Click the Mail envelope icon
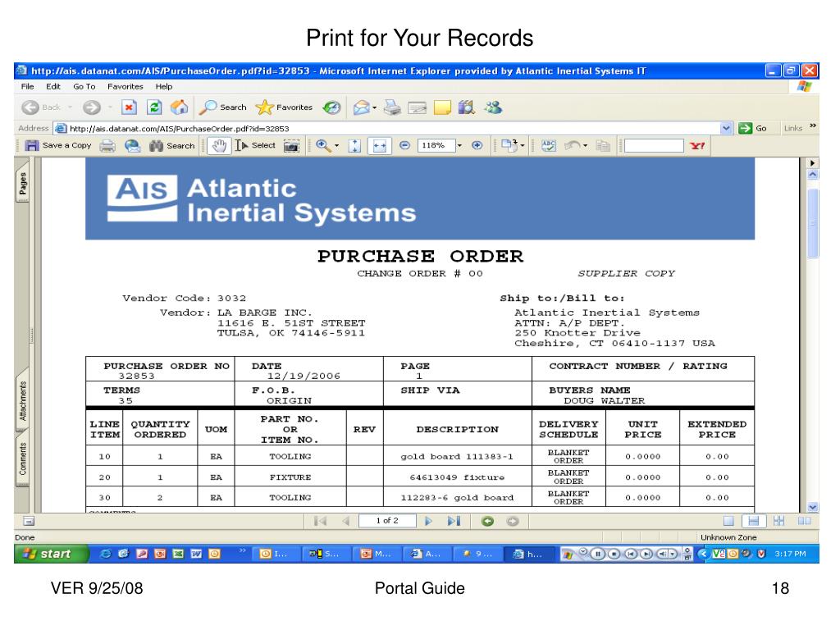The image size is (840, 630). click(362, 107)
